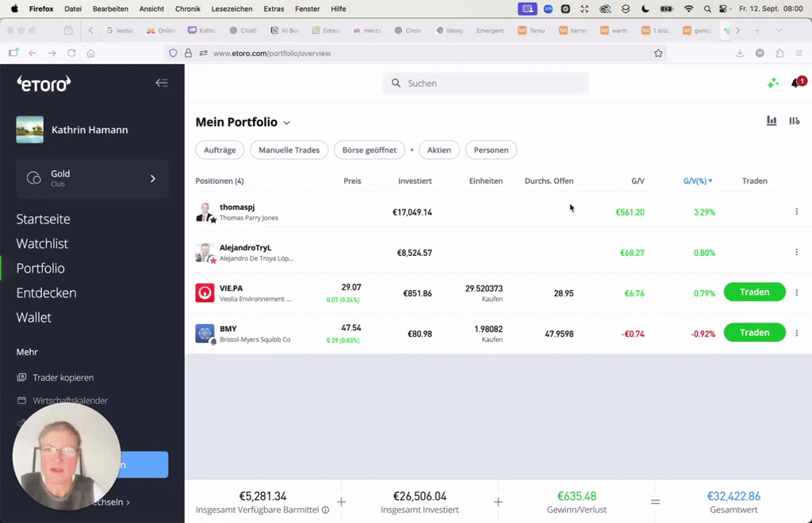Viewport: 812px width, 523px height.
Task: Enable the Manuelle Trades filter
Action: pyautogui.click(x=289, y=150)
